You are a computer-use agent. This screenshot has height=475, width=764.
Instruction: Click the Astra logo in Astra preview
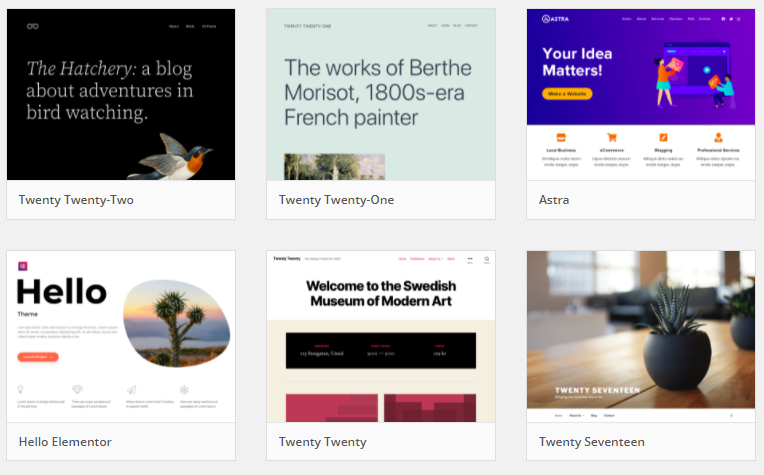coord(555,19)
